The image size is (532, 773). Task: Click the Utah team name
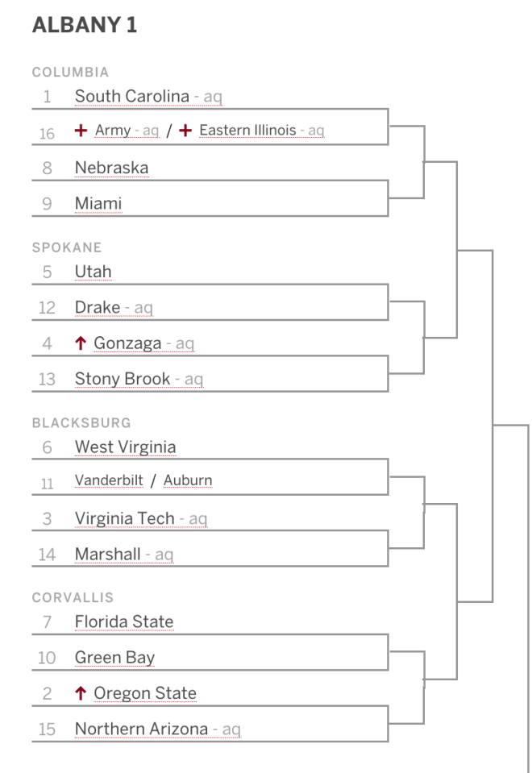(x=94, y=272)
